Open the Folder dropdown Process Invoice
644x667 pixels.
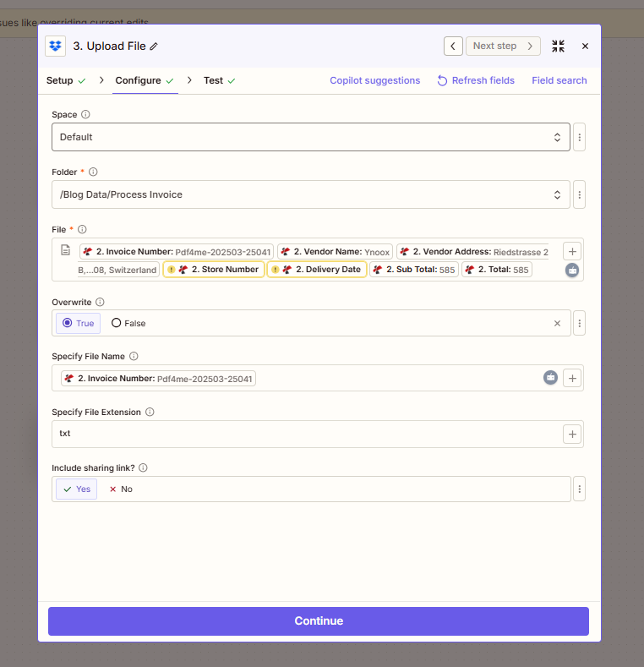click(311, 194)
